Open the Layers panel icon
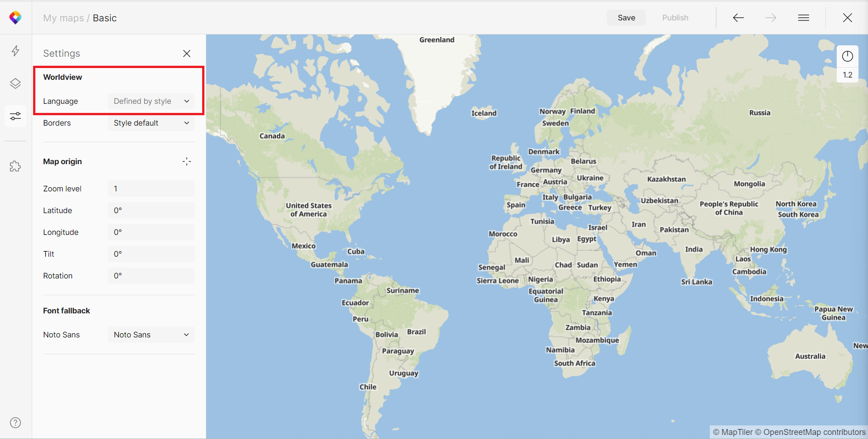Screen dimensions: 868x439 coord(15,83)
